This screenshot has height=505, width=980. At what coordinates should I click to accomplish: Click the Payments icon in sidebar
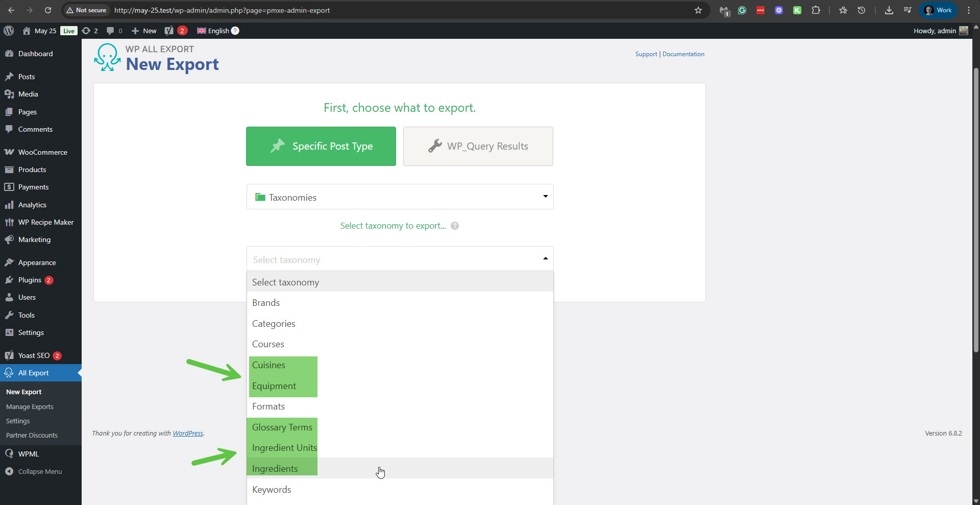coord(9,187)
